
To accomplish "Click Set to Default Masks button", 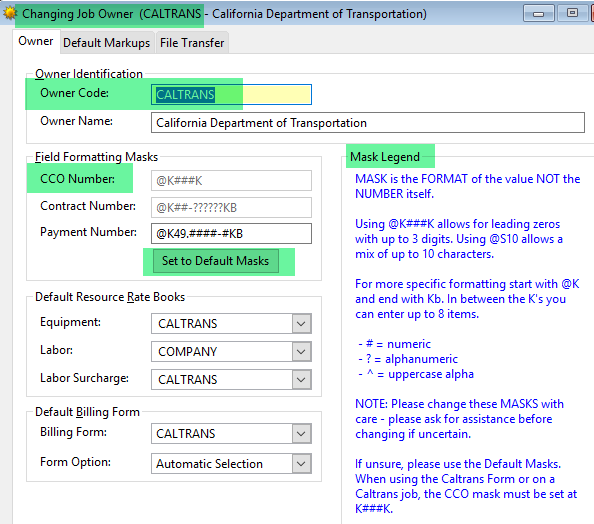I will point(216,261).
